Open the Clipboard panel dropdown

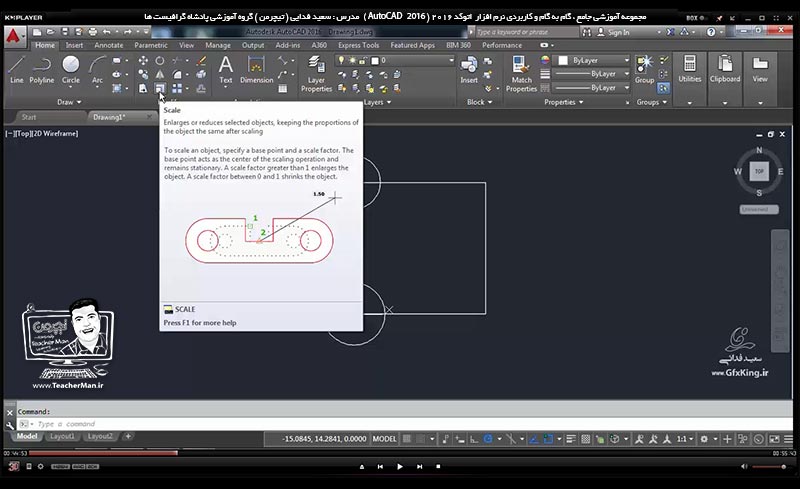724,103
